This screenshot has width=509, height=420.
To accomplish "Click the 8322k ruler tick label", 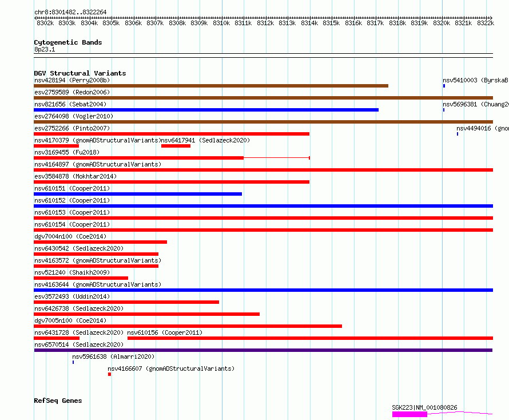I will [x=486, y=23].
